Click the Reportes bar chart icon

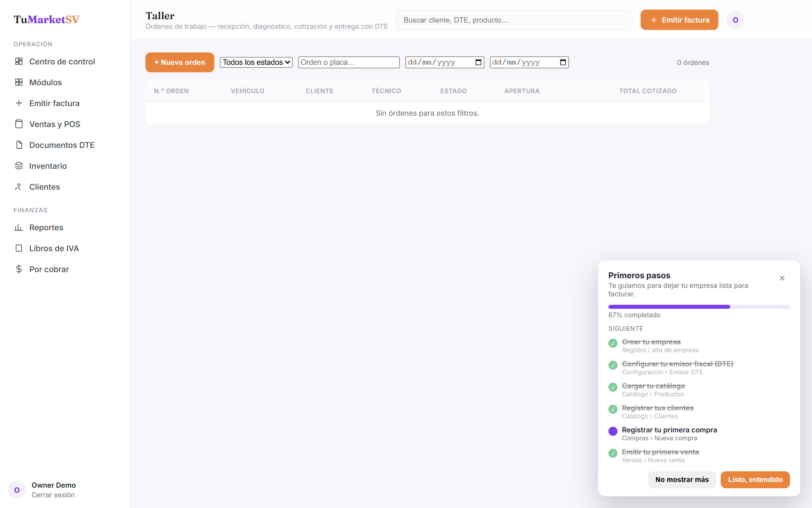19,227
